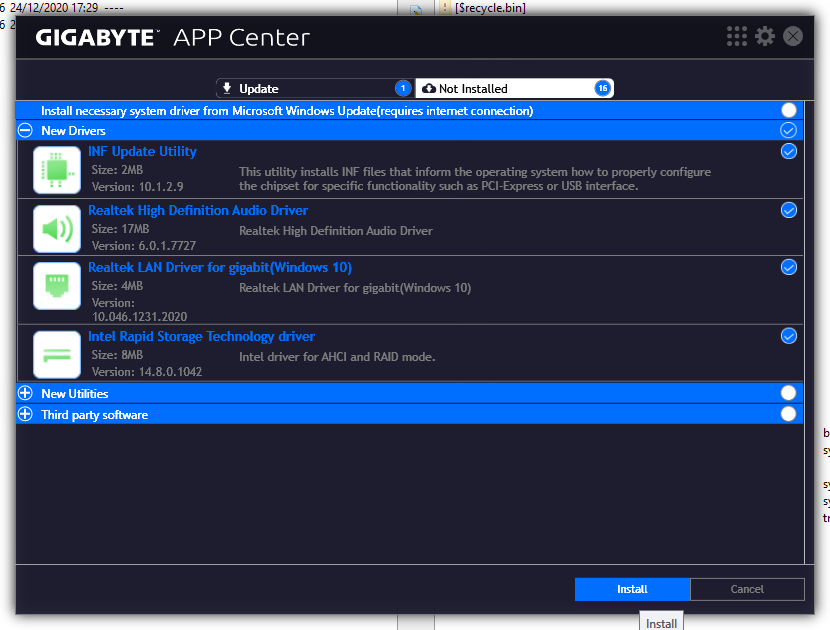Click the download arrow icon beside Update
Screen dimensions: 830x630
[226, 88]
